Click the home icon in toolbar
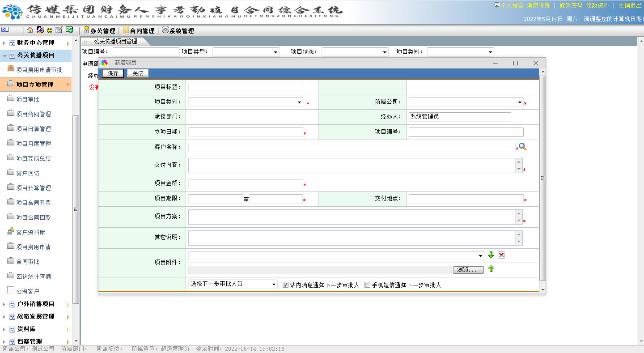This screenshot has height=353, width=644. tap(30, 30)
